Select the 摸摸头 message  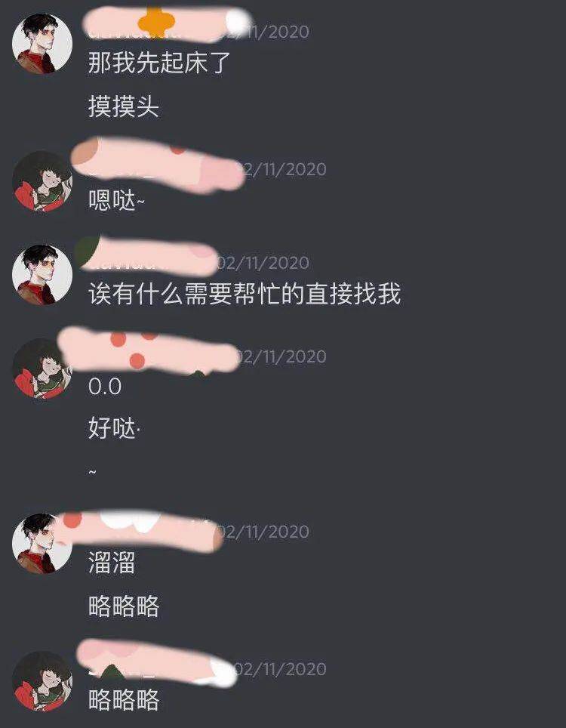(x=124, y=106)
